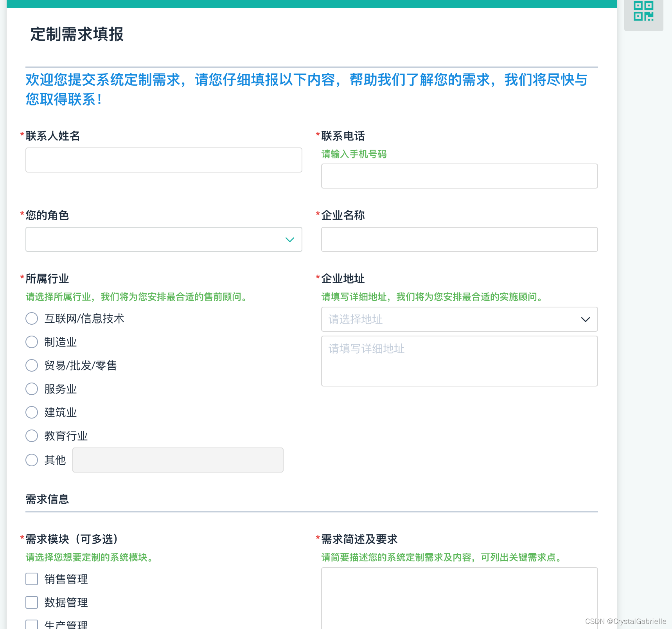Click the 联系人姓名 input field
Screen dimensions: 672x629
[164, 160]
